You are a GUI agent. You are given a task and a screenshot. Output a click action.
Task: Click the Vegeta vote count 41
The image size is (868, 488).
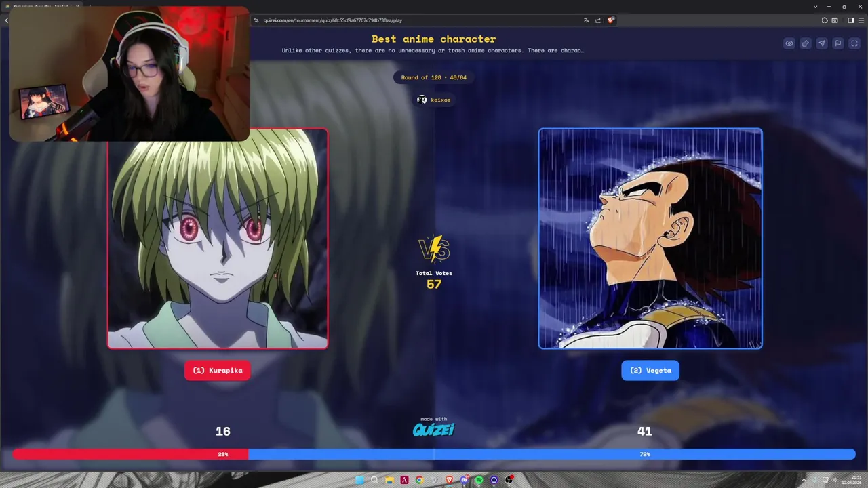(644, 431)
